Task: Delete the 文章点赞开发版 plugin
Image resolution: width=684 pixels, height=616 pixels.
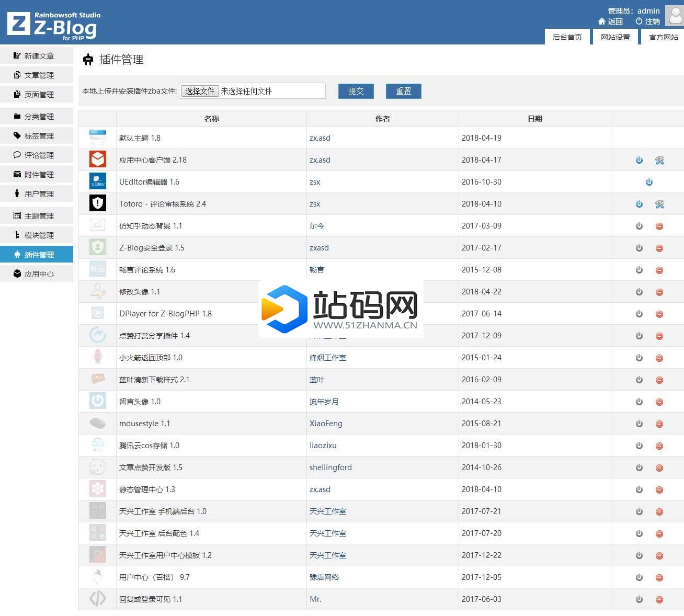Action: pyautogui.click(x=659, y=468)
